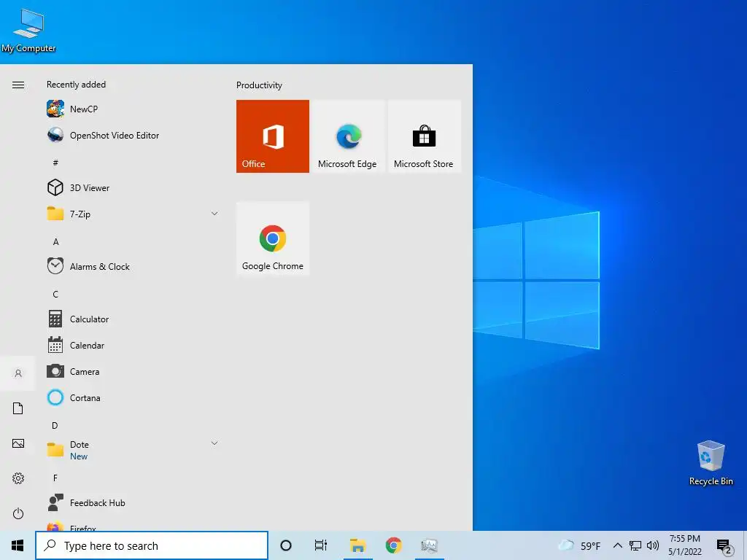The image size is (747, 560).
Task: Expand the Start menu hamburger navigation
Action: point(18,85)
